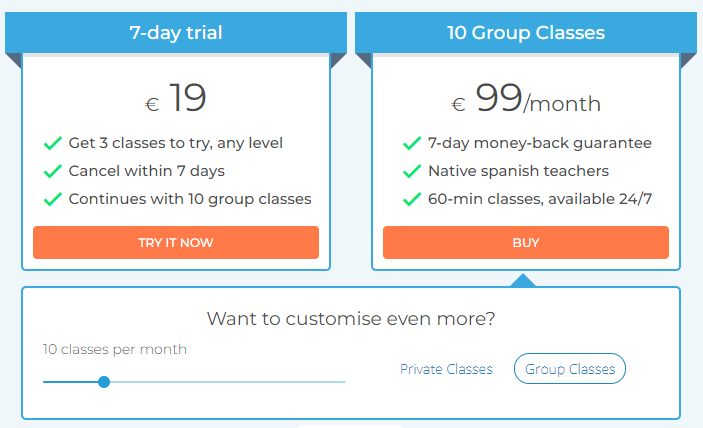
Task: Select the 10 Group Classes plan header
Action: (x=525, y=33)
